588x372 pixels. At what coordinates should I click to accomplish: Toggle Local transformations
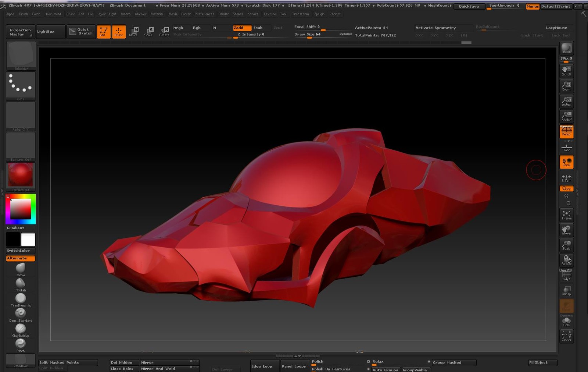[x=566, y=162]
